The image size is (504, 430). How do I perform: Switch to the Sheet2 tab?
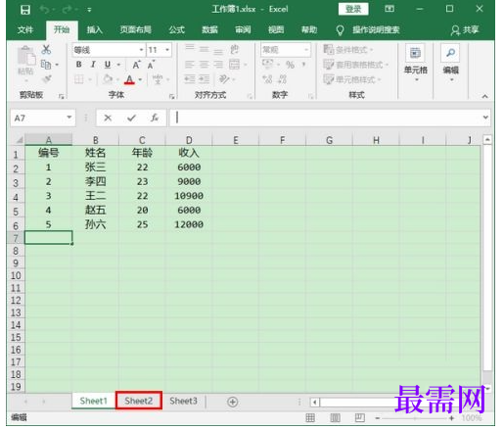(139, 401)
